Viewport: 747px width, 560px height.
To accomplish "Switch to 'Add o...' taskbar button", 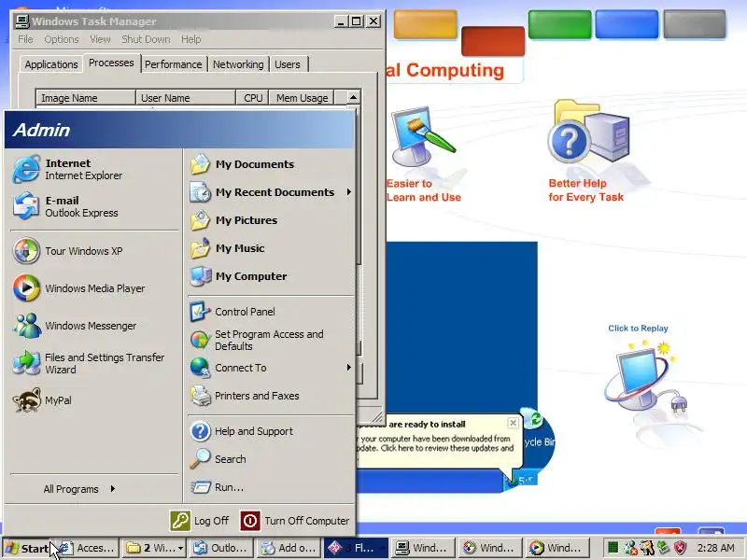I will point(289,548).
